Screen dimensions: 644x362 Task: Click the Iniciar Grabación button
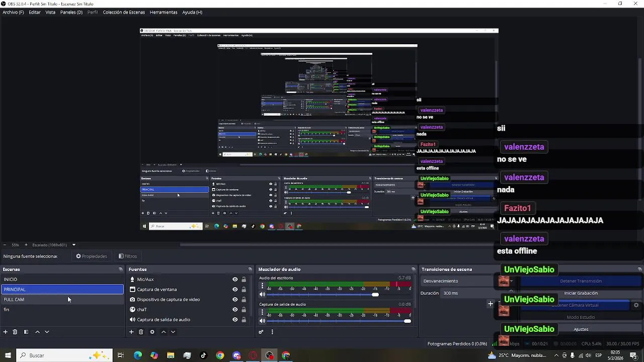tap(581, 293)
